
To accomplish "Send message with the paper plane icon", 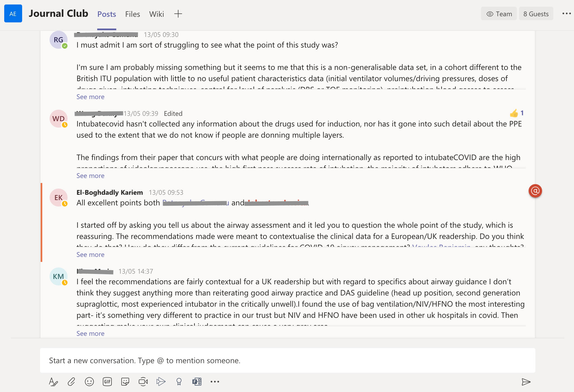I will [x=526, y=382].
